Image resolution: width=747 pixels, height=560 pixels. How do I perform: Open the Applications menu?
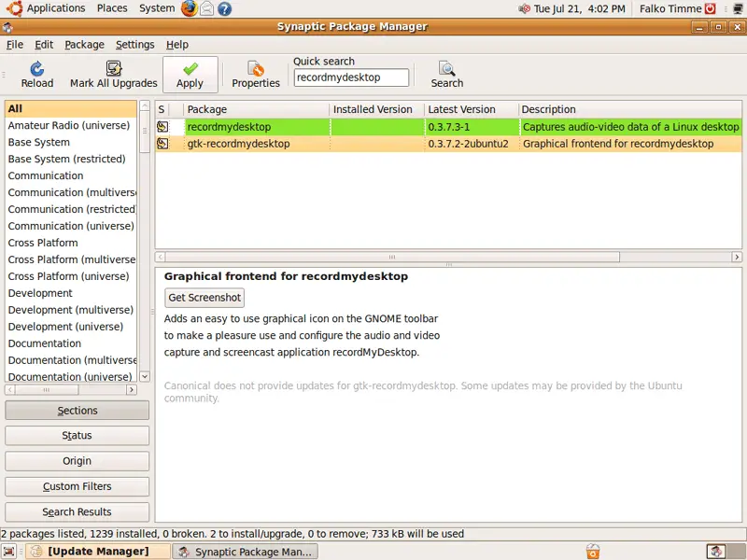click(x=56, y=8)
